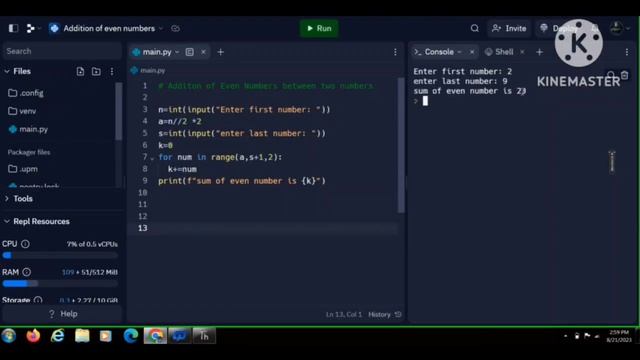Click the CPU usage bar
The width and height of the screenshot is (640, 360).
tap(60, 256)
